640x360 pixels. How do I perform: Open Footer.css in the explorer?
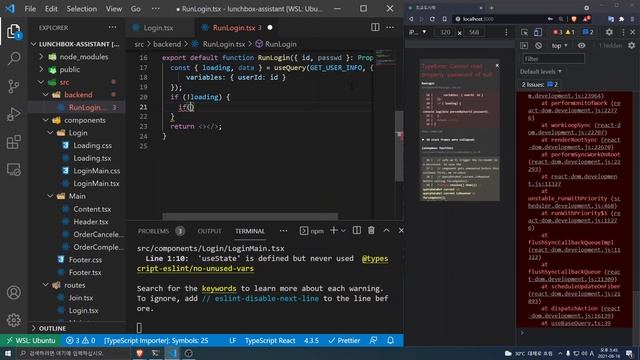tap(85, 260)
